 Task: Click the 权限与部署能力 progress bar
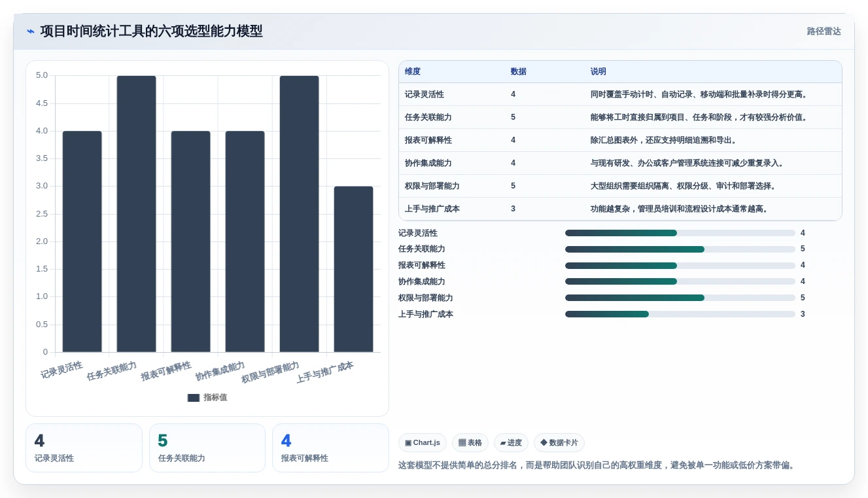tap(680, 298)
